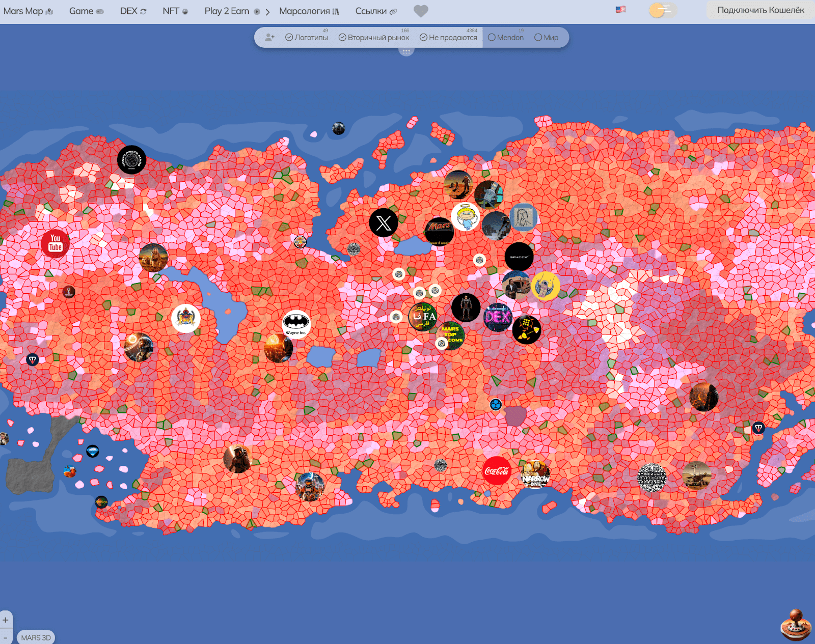Open the blue diamond gem marker
The height and width of the screenshot is (644, 815).
(x=92, y=452)
